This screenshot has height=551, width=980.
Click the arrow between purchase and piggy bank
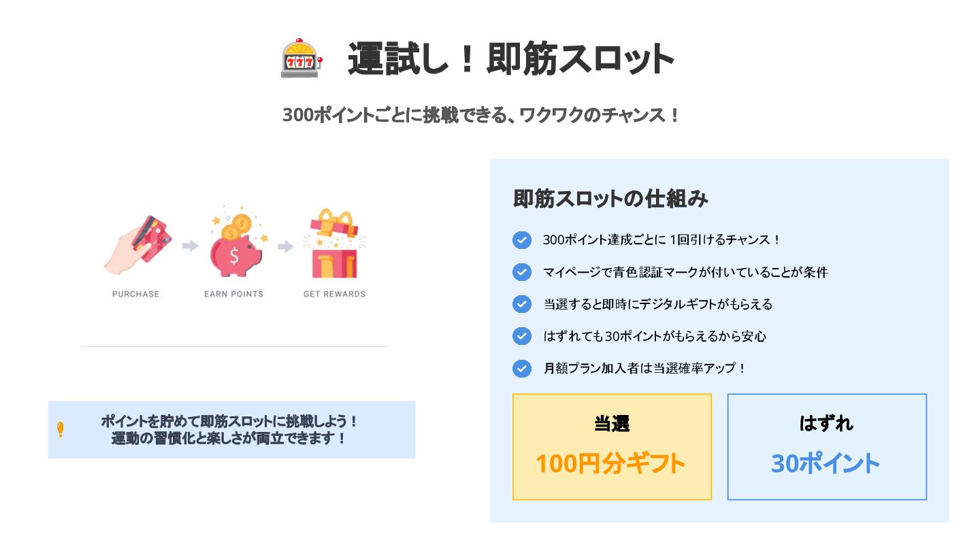[x=191, y=246]
